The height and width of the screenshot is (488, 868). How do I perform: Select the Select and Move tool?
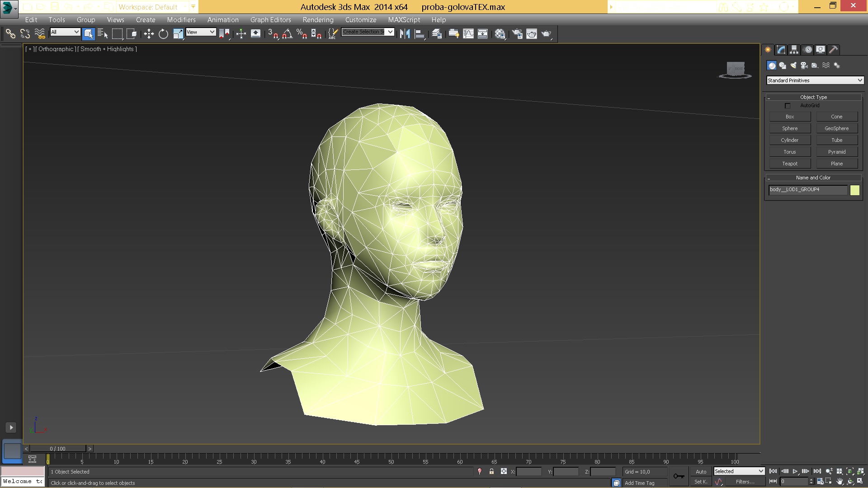(149, 34)
